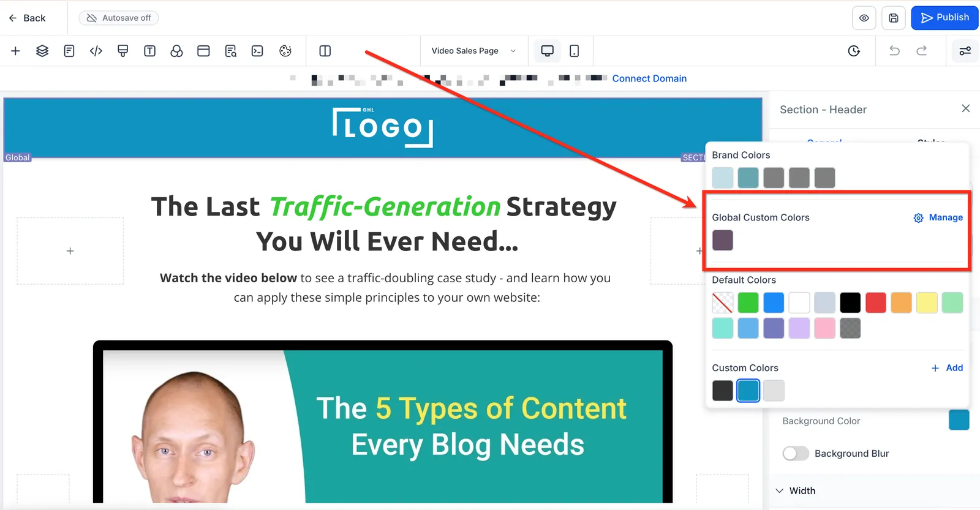This screenshot has height=510, width=980.
Task: Click the preview eye icon
Action: (x=864, y=18)
